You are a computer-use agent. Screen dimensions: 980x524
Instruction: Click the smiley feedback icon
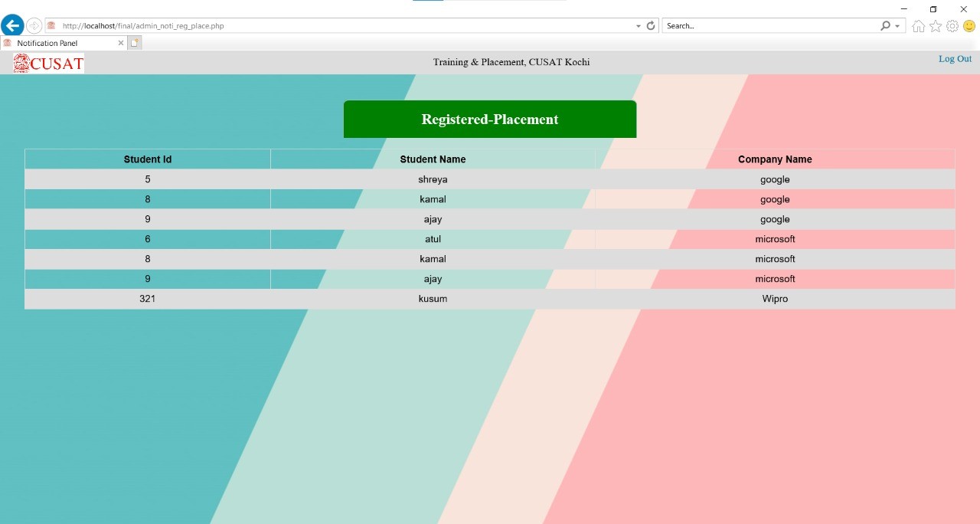point(969,26)
